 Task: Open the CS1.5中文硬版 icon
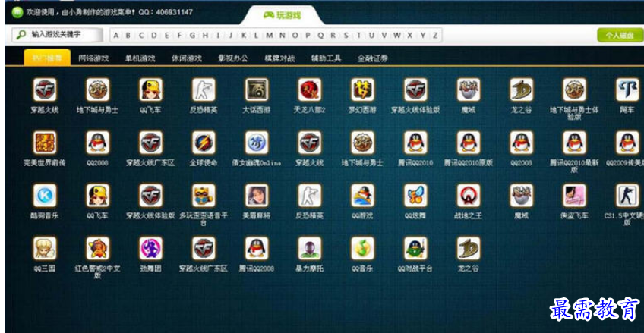pos(627,195)
